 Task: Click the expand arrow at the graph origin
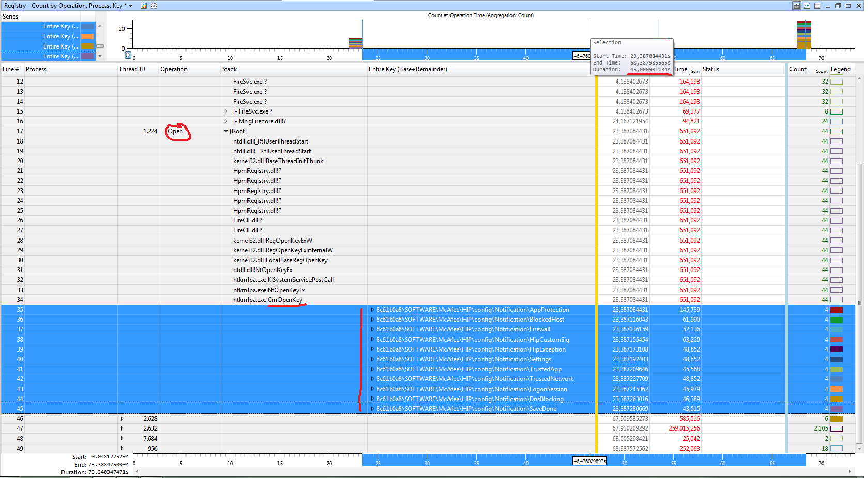(x=128, y=55)
